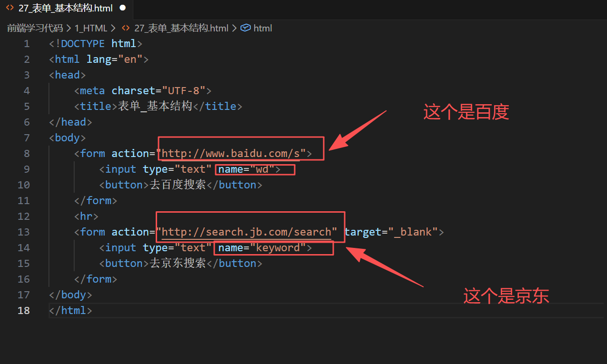Open 前端学习代码 breadcrumb folder

point(35,28)
